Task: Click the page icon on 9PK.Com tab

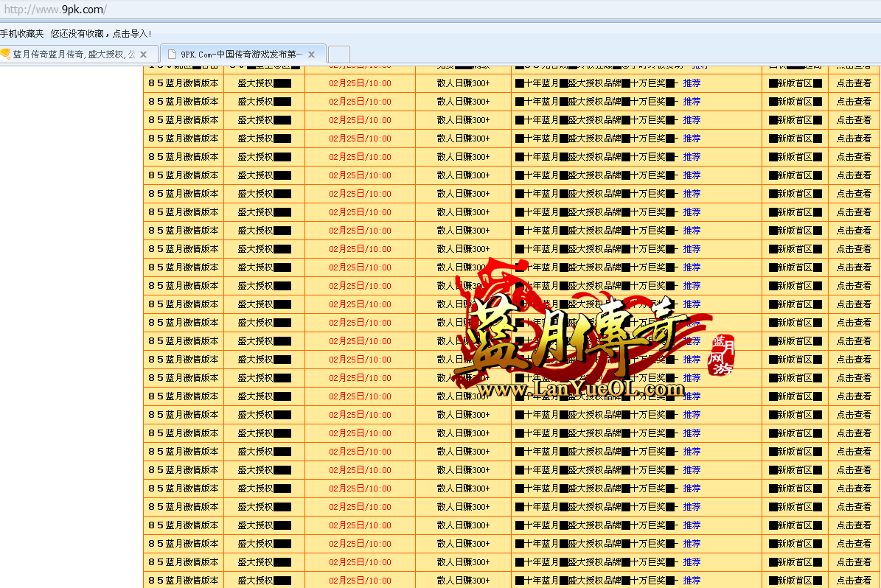Action: pyautogui.click(x=172, y=55)
